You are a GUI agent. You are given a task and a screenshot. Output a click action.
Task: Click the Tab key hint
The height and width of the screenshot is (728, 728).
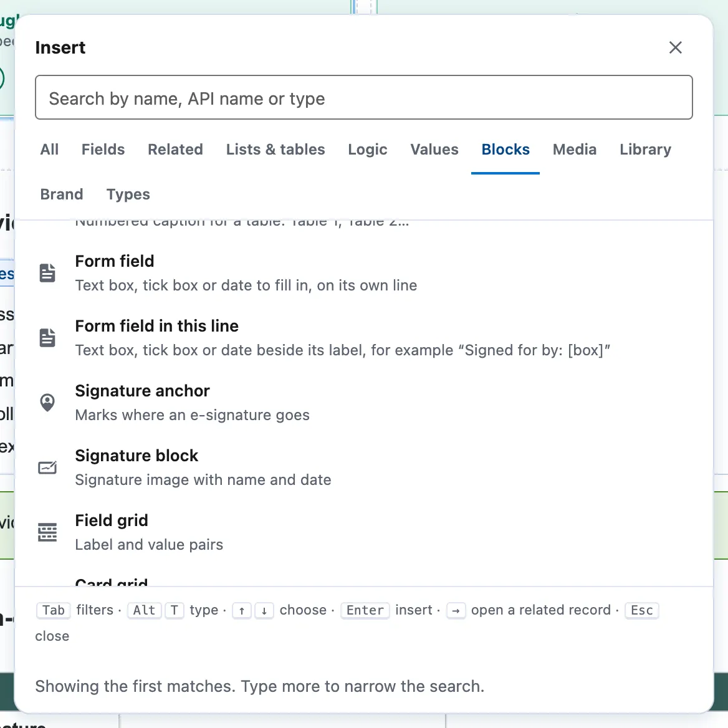pyautogui.click(x=54, y=610)
